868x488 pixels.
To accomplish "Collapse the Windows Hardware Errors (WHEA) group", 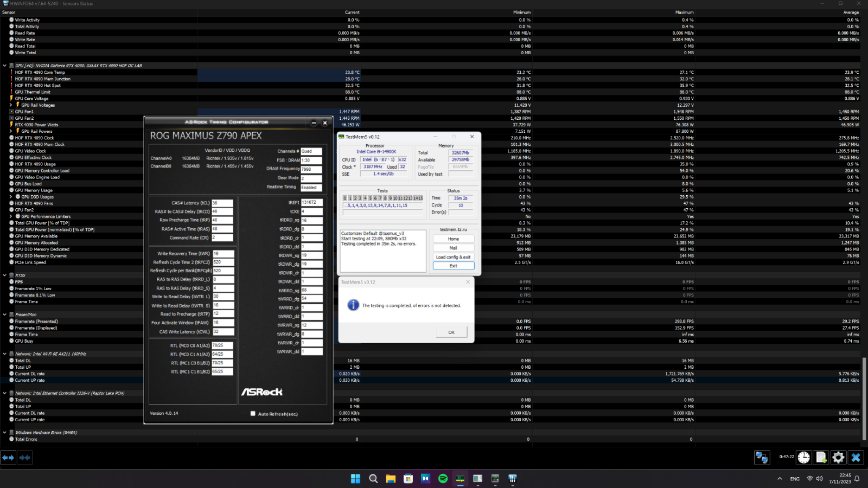I will (4, 433).
